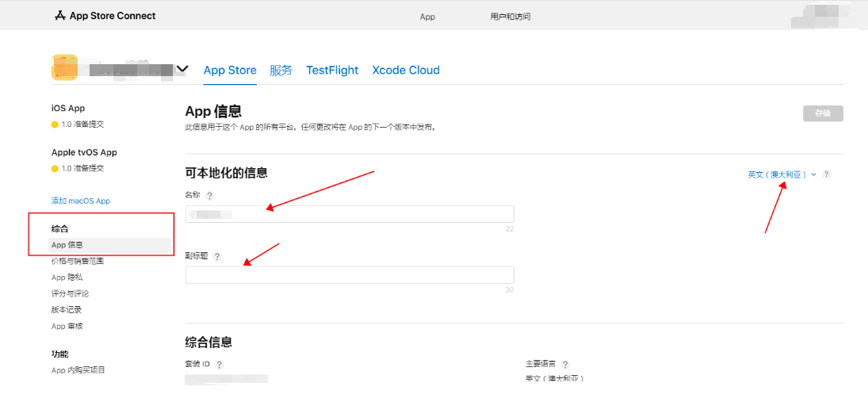Switch to the 服务 tab

281,71
